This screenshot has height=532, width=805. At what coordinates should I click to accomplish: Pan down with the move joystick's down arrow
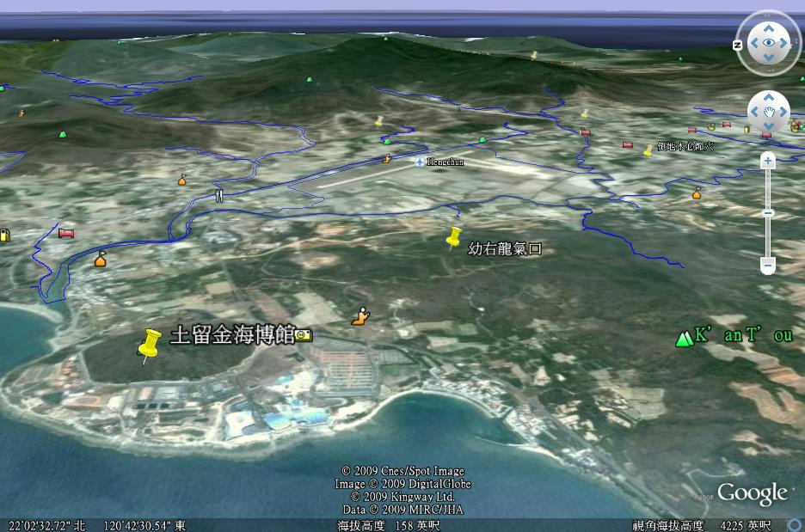[769, 126]
